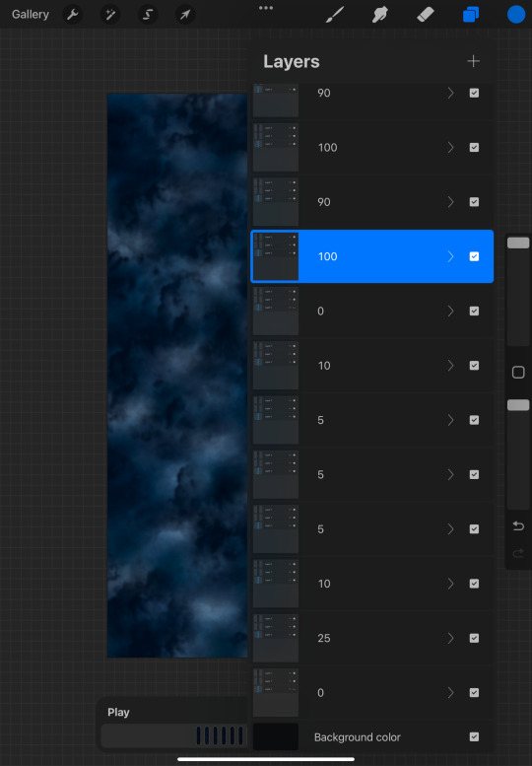Uncheck visibility of layer 25
Viewport: 532px width, 766px height.
(x=474, y=638)
